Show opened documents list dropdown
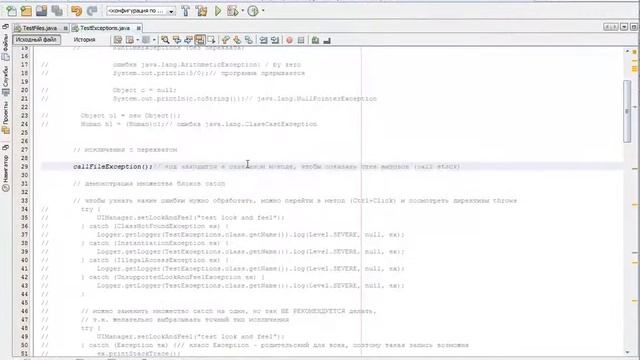 click(x=624, y=27)
